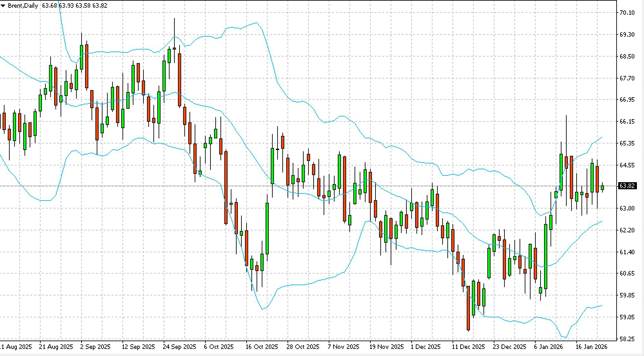This screenshot has width=644, height=356.
Task: Select the 6 Jan 2026 date label
Action: pyautogui.click(x=548, y=347)
